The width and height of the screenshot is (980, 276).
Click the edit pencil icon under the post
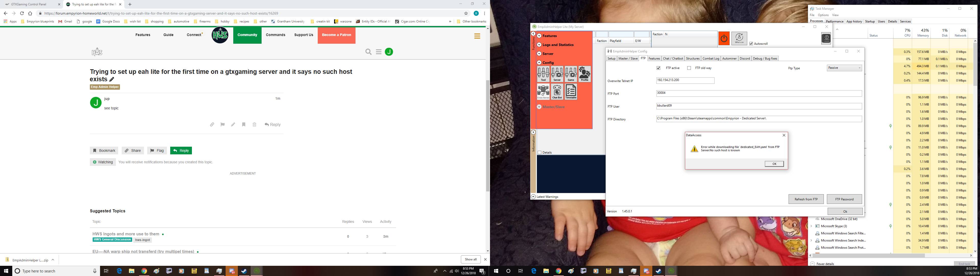[x=233, y=125]
